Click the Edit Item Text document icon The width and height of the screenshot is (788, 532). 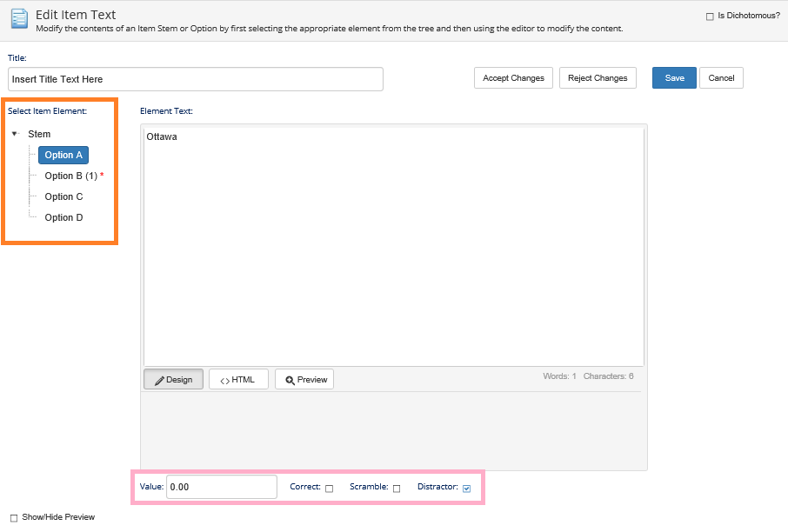point(19,19)
